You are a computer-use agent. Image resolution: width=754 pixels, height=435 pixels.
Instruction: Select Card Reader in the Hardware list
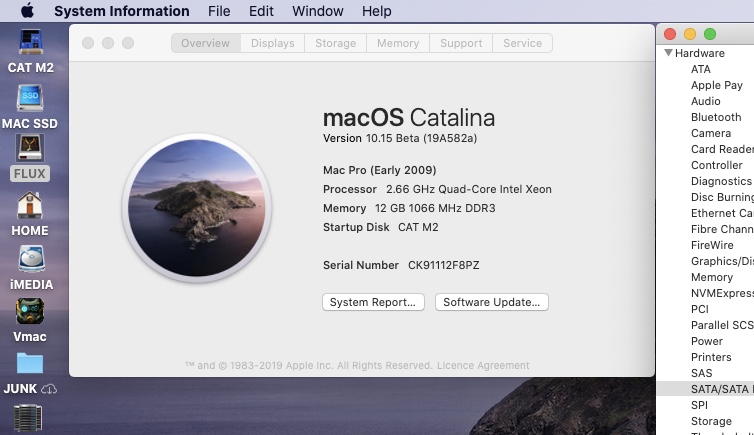click(x=722, y=149)
